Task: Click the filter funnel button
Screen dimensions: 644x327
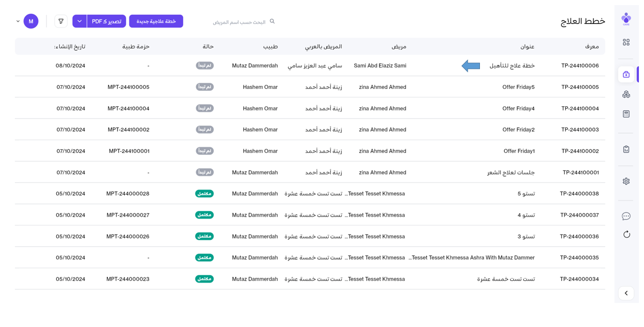Action: (61, 21)
